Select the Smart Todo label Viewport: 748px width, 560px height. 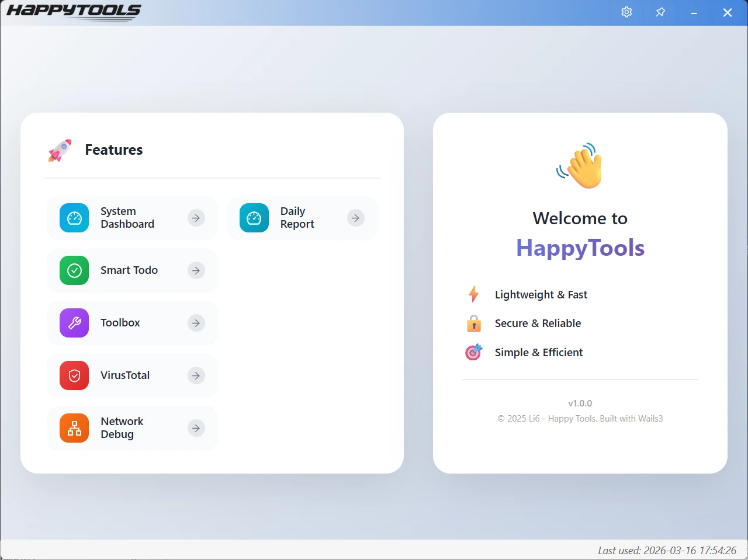click(129, 270)
